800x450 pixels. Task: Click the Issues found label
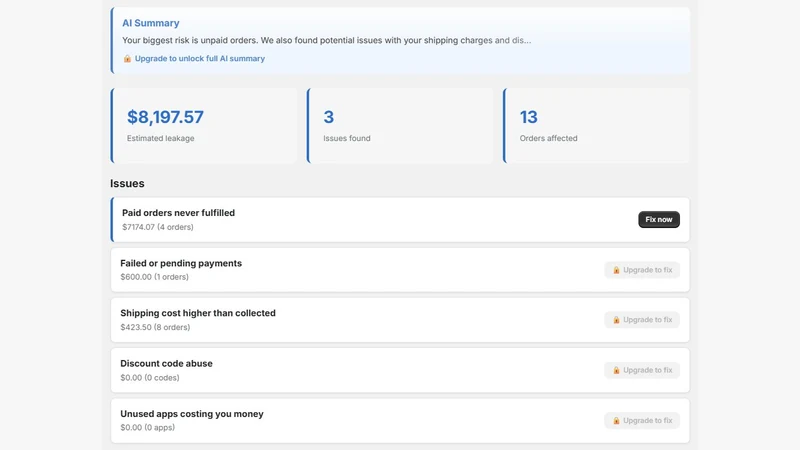click(347, 138)
